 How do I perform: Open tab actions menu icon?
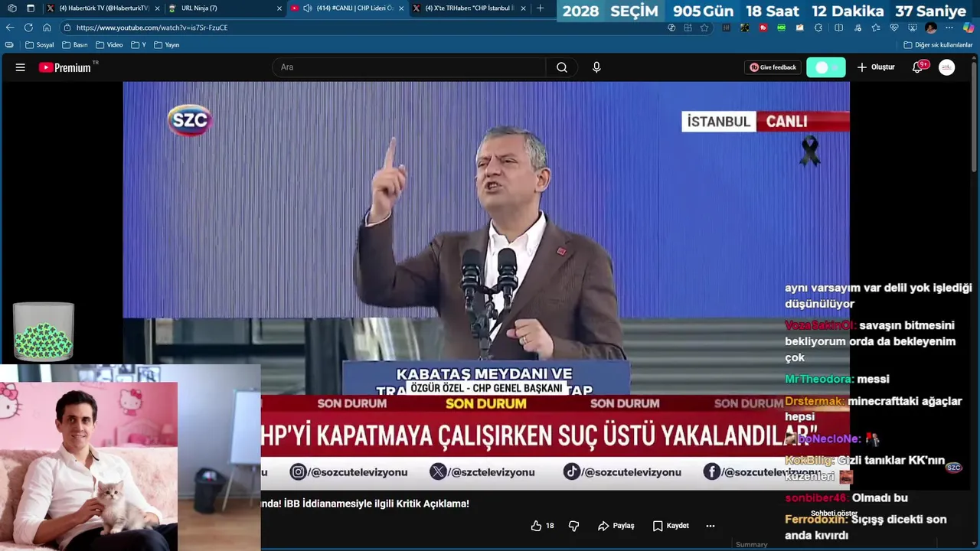pos(31,8)
